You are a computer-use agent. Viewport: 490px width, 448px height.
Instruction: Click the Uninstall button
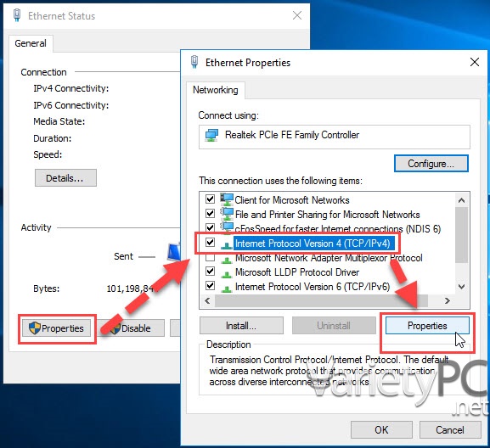(334, 326)
